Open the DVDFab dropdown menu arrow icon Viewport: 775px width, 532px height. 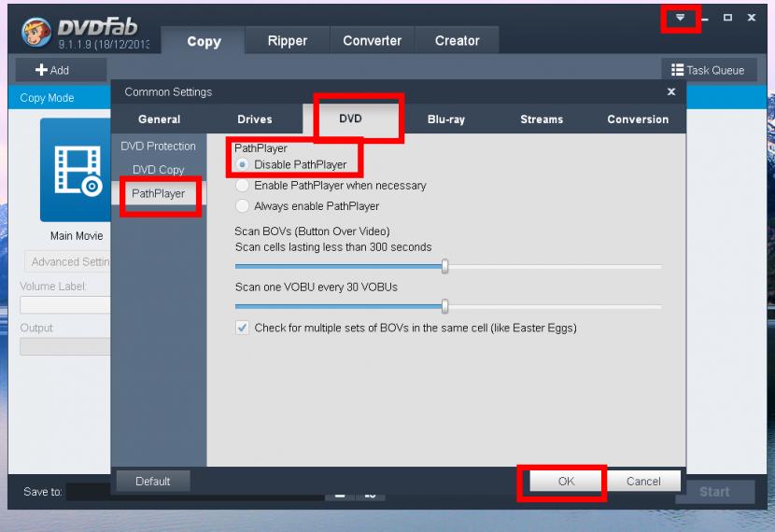click(x=680, y=18)
